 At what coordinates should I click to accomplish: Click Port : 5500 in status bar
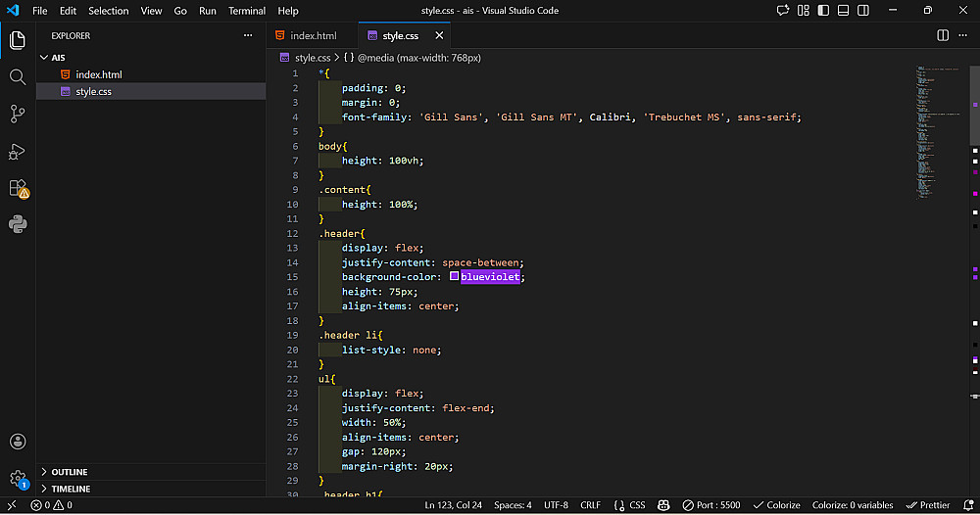(711, 505)
